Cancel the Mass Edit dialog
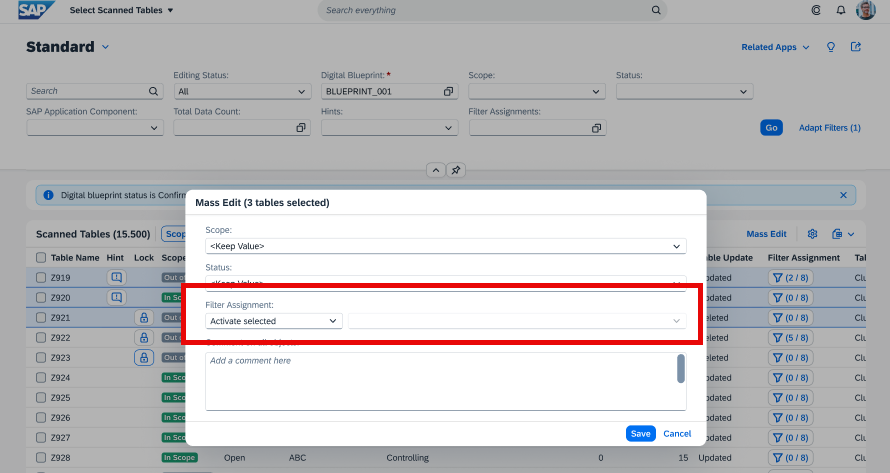The height and width of the screenshot is (473, 890). [677, 433]
